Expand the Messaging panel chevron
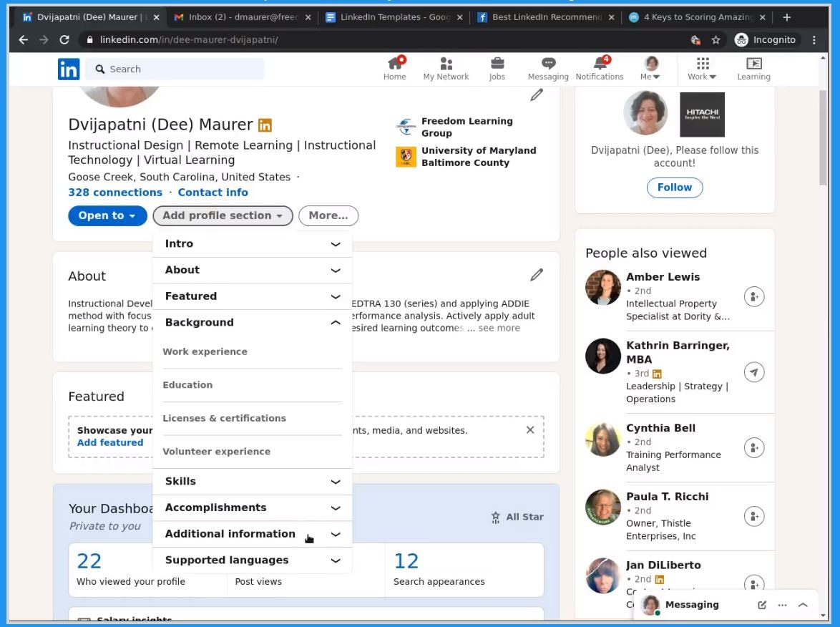Viewport: 840px width, 627px height. 803,605
